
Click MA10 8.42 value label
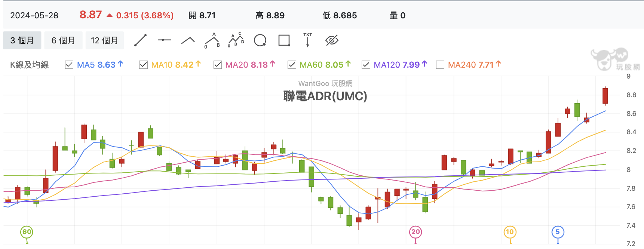[176, 65]
